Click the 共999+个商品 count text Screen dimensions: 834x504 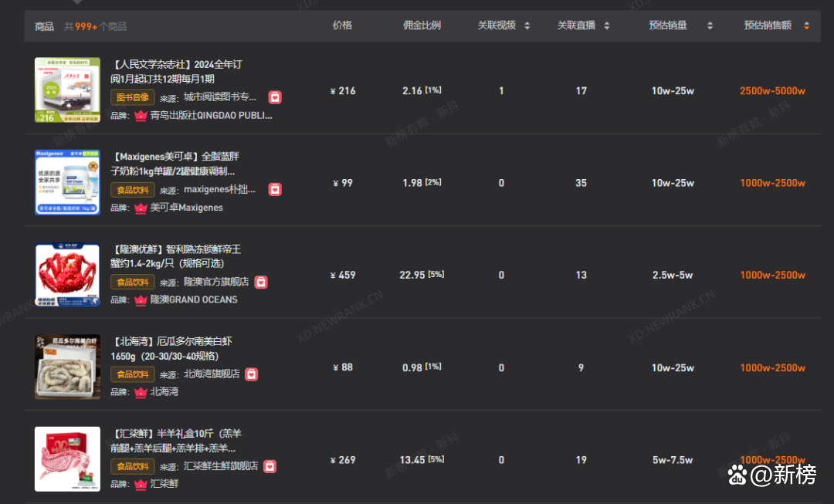point(95,26)
